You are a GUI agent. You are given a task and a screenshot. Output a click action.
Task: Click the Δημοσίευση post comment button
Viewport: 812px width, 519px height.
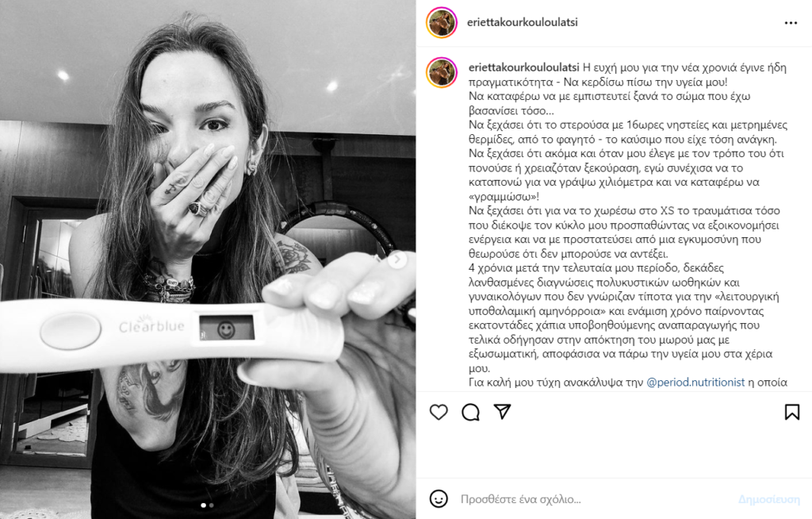[x=768, y=499]
